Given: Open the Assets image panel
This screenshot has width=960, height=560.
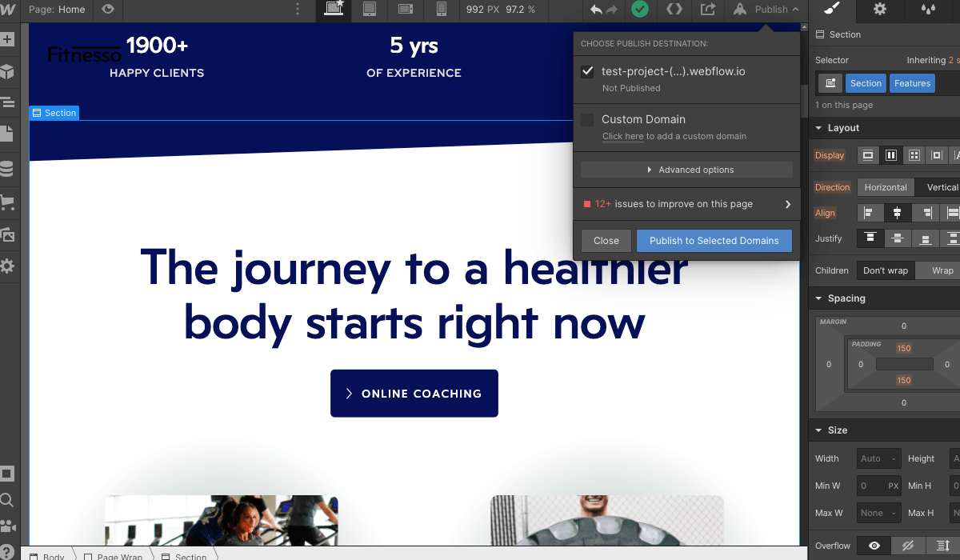Looking at the screenshot, I should click(x=7, y=234).
